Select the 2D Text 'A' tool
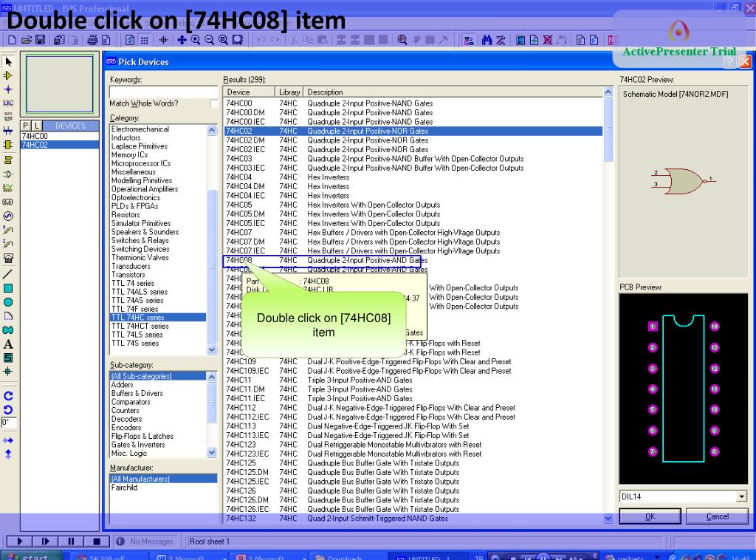 (x=8, y=344)
